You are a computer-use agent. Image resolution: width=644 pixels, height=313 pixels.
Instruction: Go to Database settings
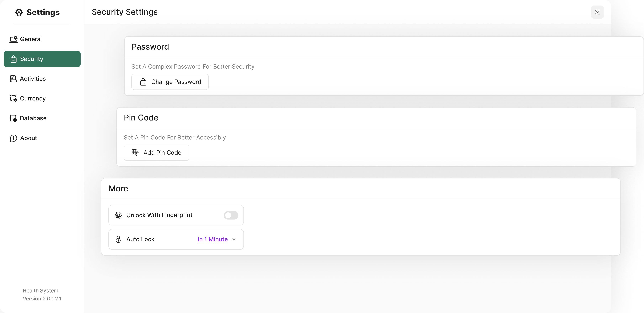pos(33,118)
